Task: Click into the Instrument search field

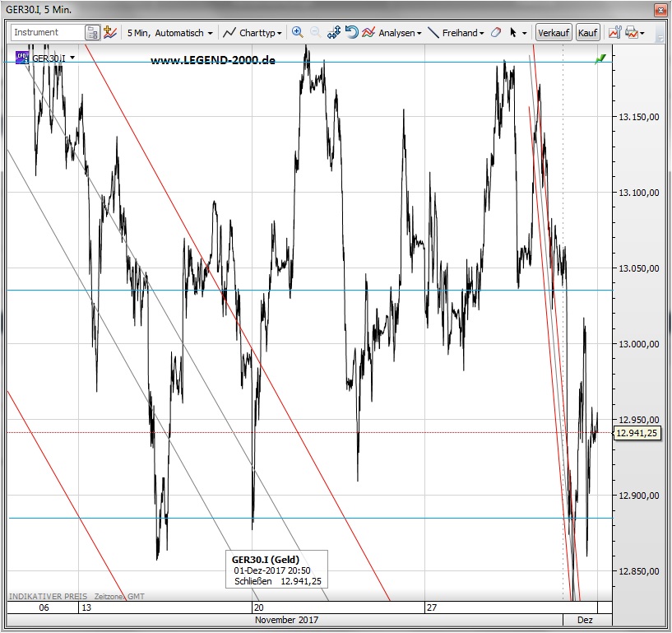Action: [48, 32]
